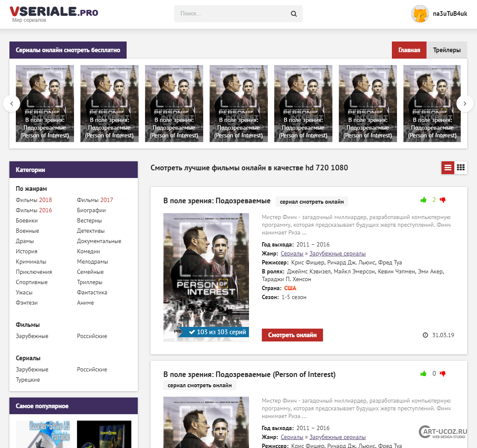Open the Ужасы genre

24,293
